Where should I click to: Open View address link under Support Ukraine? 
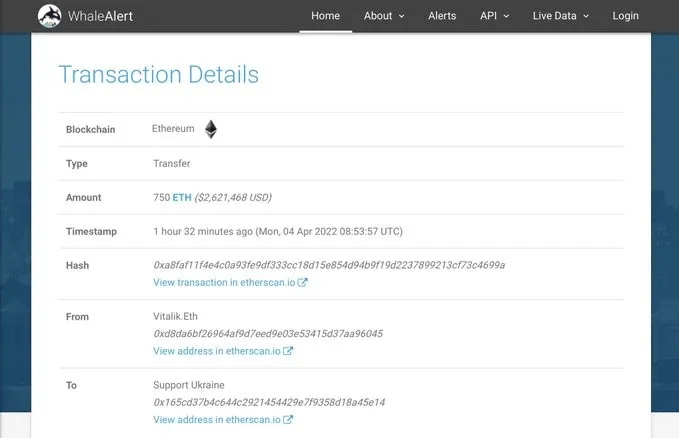click(x=217, y=420)
